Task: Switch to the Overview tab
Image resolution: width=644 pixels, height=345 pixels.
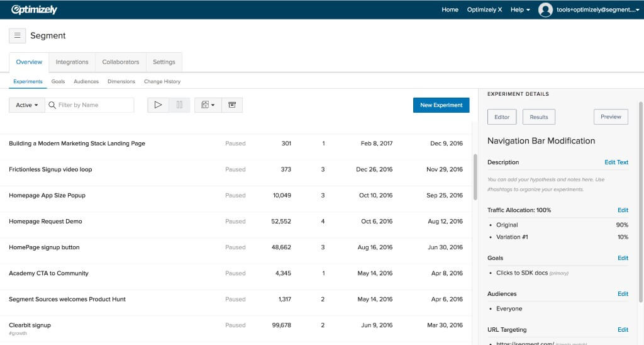Action: 29,62
